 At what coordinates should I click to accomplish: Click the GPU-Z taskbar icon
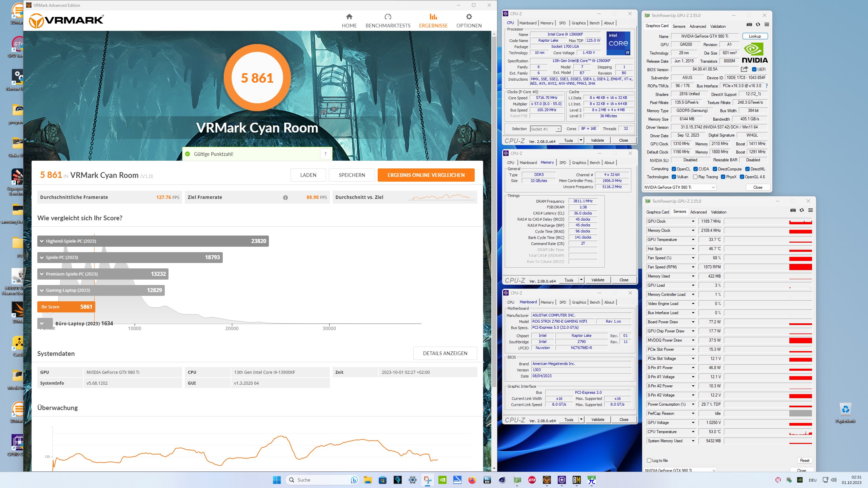pyautogui.click(x=517, y=480)
